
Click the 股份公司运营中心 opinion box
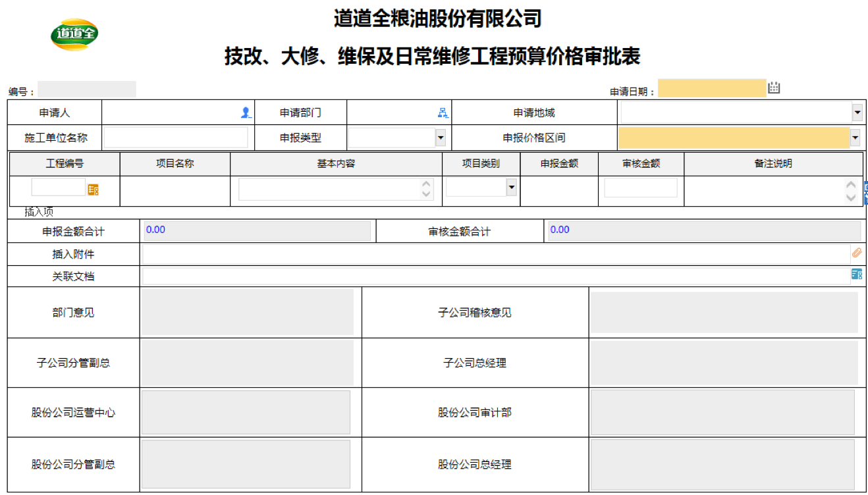[246, 413]
